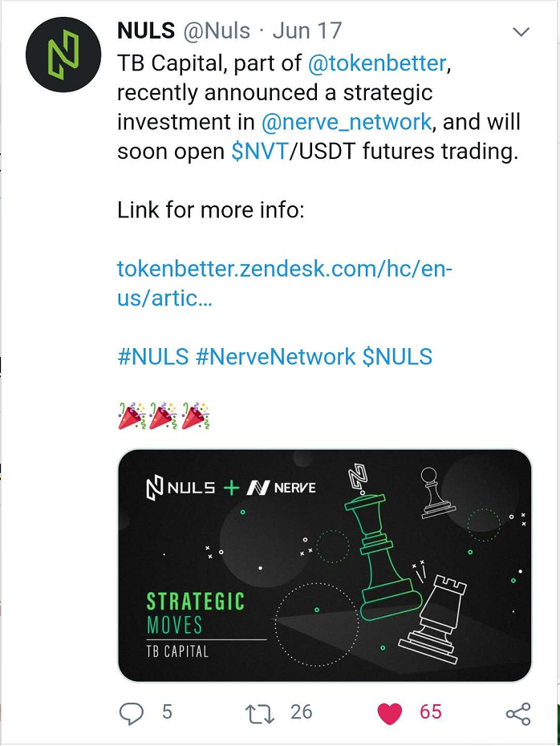The image size is (560, 746).
Task: Open the share icon
Action: coord(518,714)
